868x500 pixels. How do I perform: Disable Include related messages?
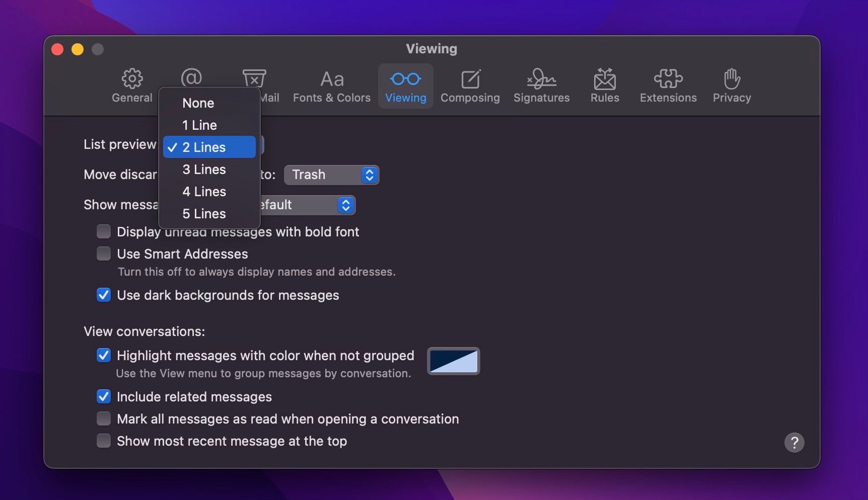tap(103, 396)
